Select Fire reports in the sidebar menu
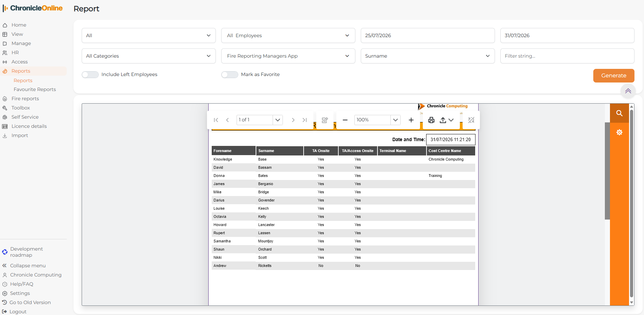The height and width of the screenshot is (315, 644). [25, 99]
